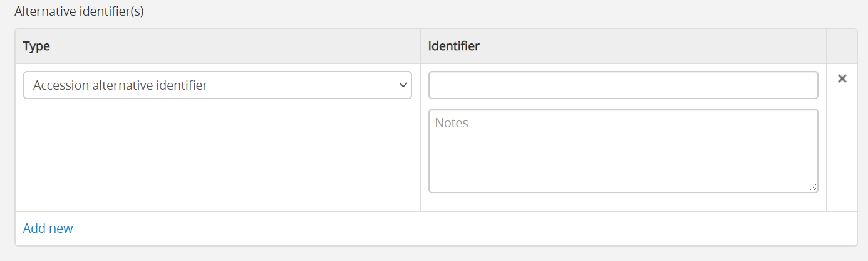Click the text "Accession alternative identifier" in the select
Image resolution: width=868 pixels, height=261 pixels.
(120, 85)
